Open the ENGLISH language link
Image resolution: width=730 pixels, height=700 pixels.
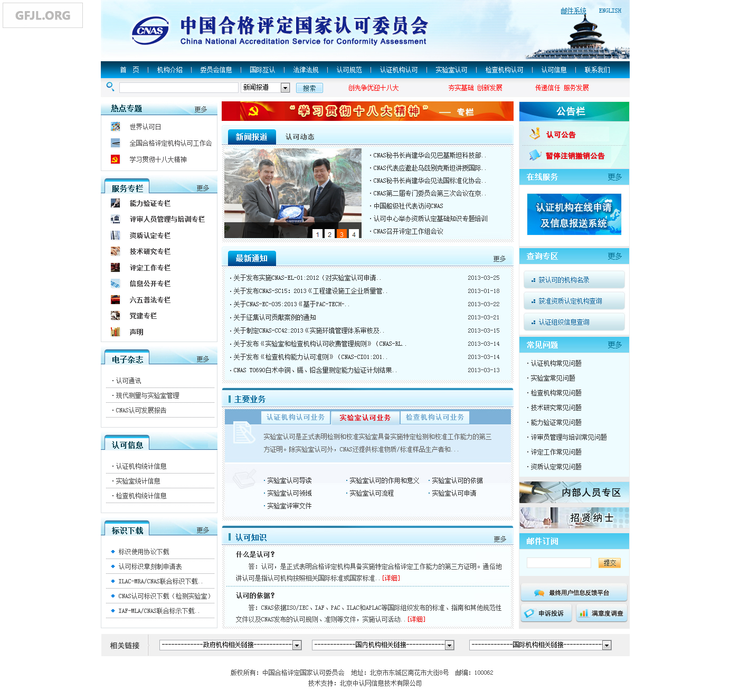610,11
